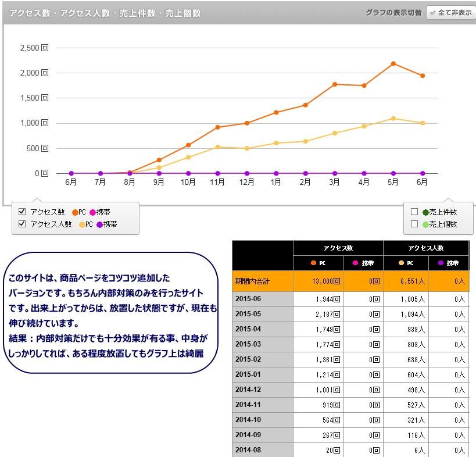
Task: Uncheck the アクセス数 checkbox
Action: (22, 212)
